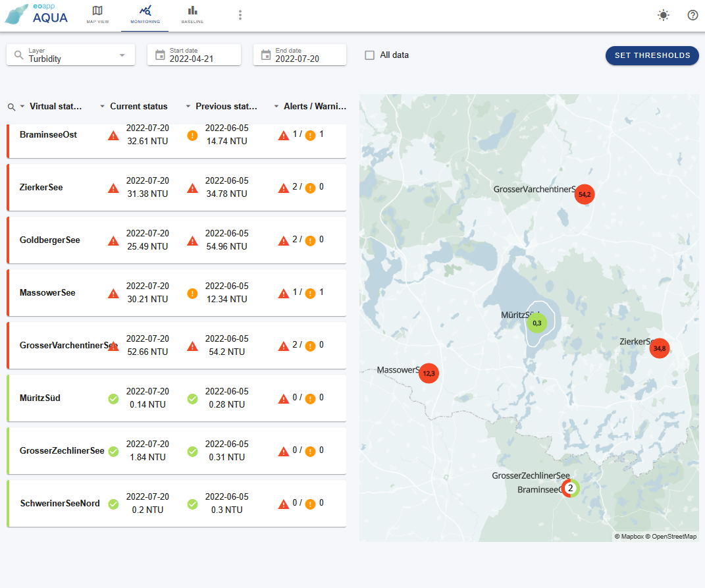Click the 54,2 GrosserVarchentinerSee map marker

pos(585,194)
